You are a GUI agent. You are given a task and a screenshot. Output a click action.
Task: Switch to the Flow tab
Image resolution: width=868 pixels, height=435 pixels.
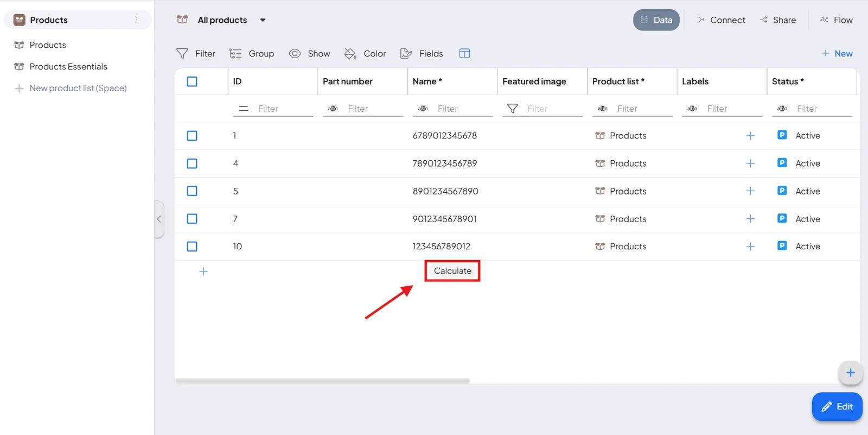coord(837,20)
